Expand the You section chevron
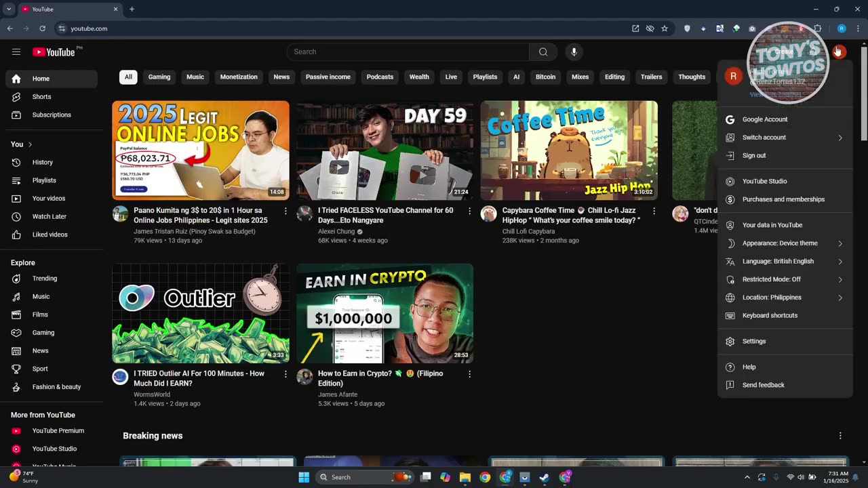 [x=30, y=144]
